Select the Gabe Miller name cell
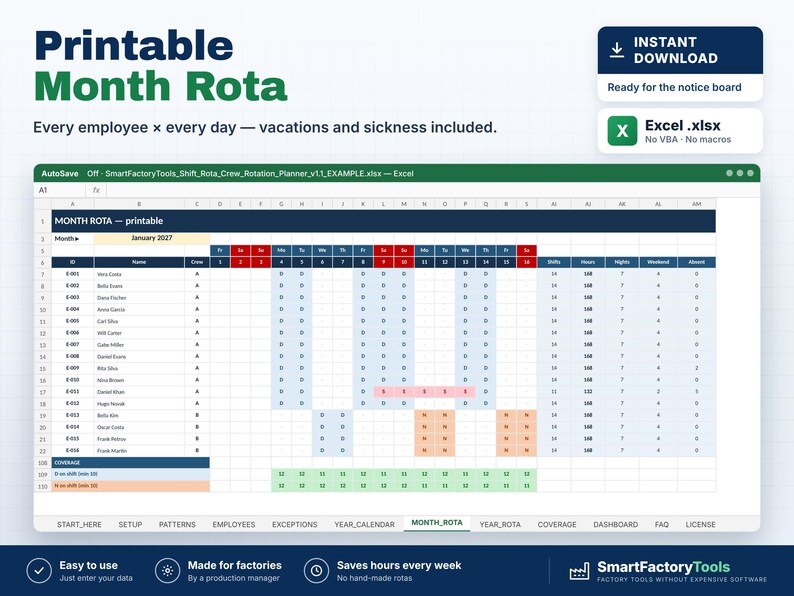 tap(139, 345)
